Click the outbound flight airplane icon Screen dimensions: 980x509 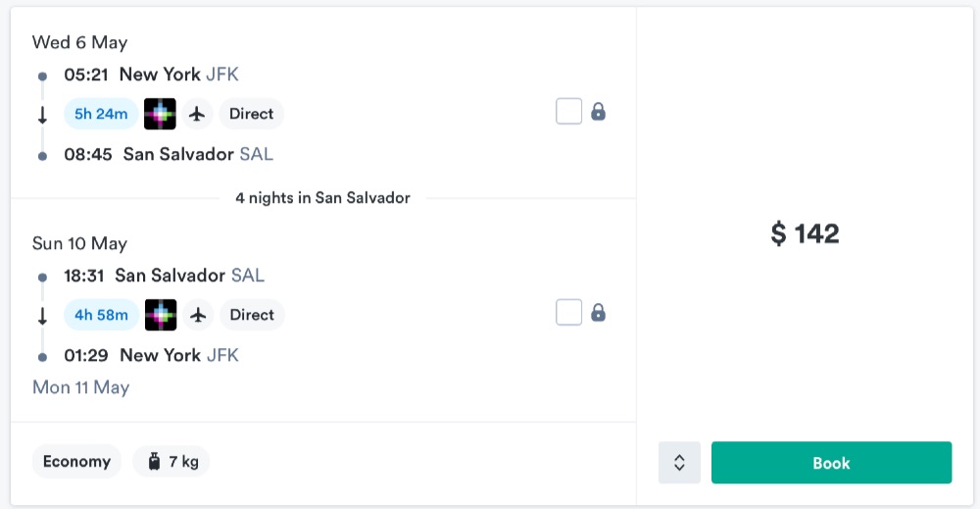(x=197, y=114)
